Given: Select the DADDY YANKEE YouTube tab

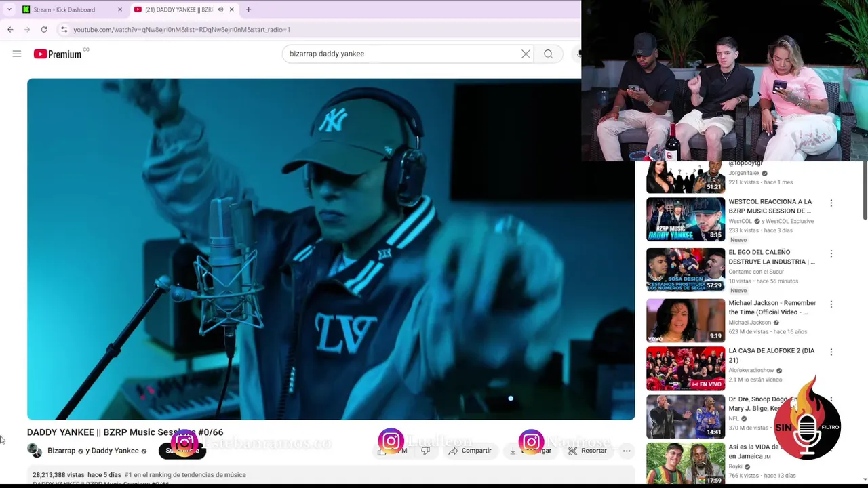Looking at the screenshot, I should coord(183,9).
